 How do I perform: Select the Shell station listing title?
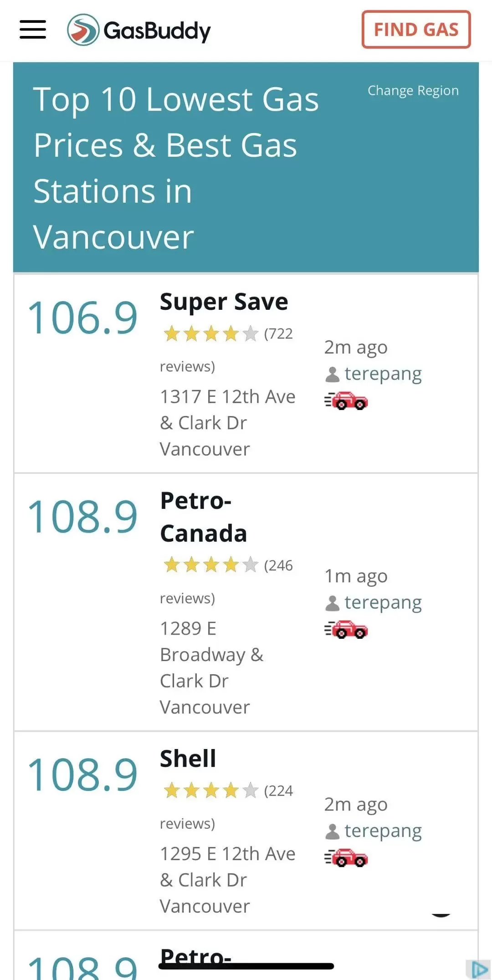(x=188, y=759)
